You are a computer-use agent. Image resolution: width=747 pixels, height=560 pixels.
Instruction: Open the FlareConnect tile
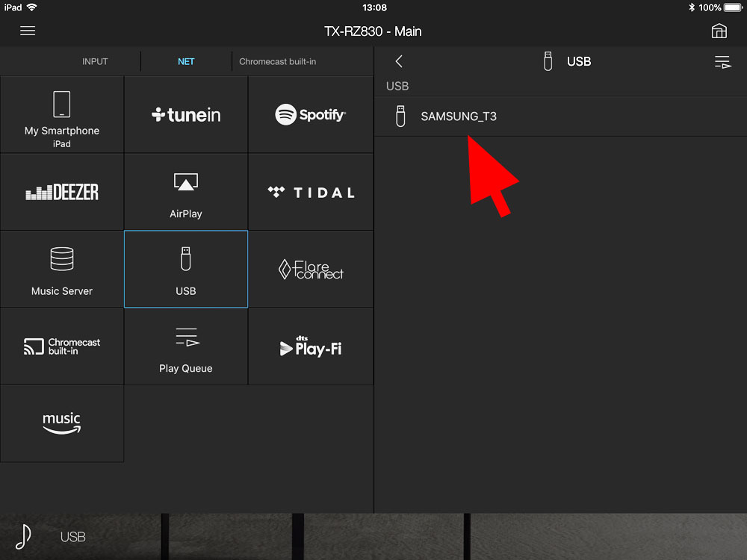point(310,270)
